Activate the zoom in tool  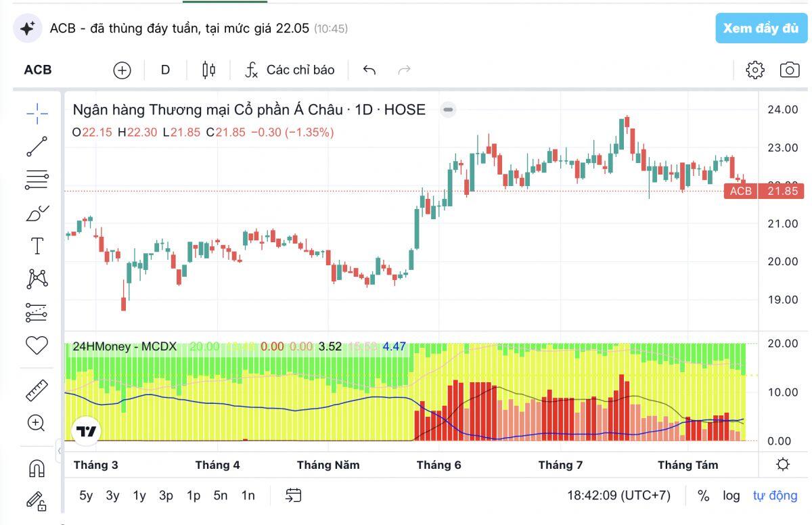point(37,424)
